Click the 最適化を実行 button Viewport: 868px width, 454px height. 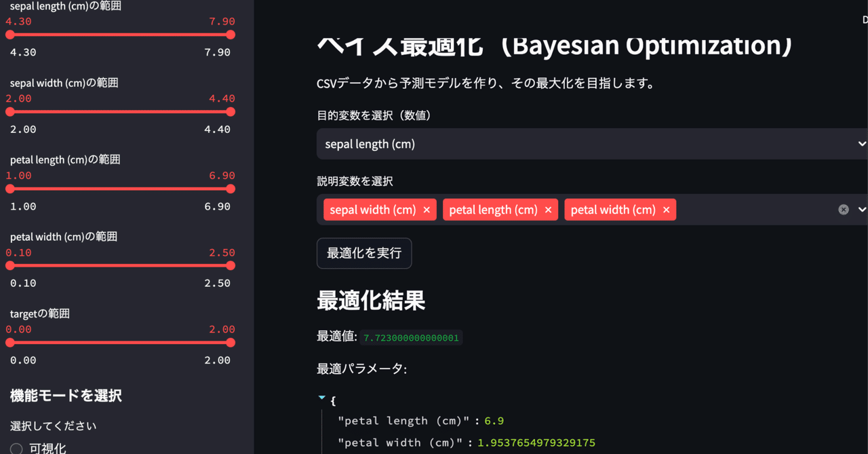364,252
